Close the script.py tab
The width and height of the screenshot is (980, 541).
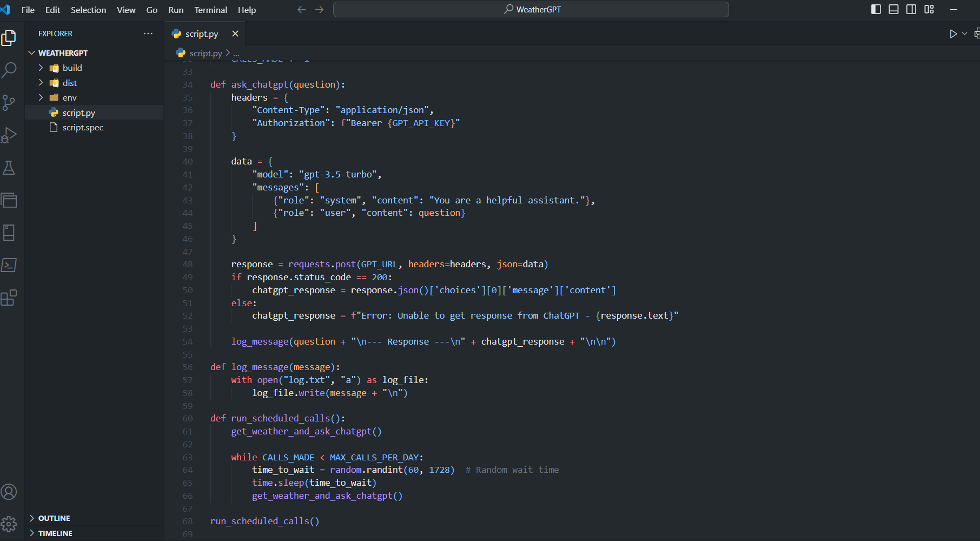[235, 34]
